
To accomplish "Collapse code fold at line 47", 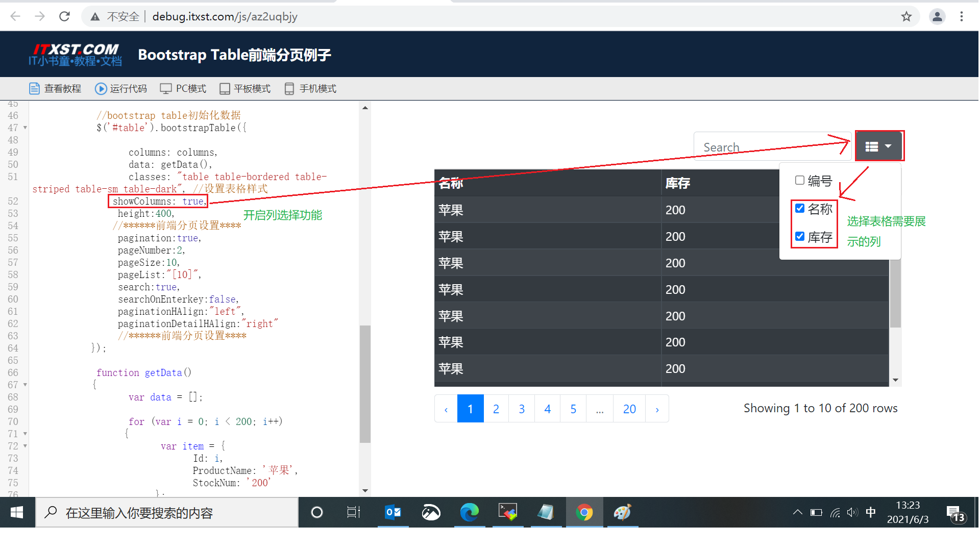I will [x=24, y=128].
